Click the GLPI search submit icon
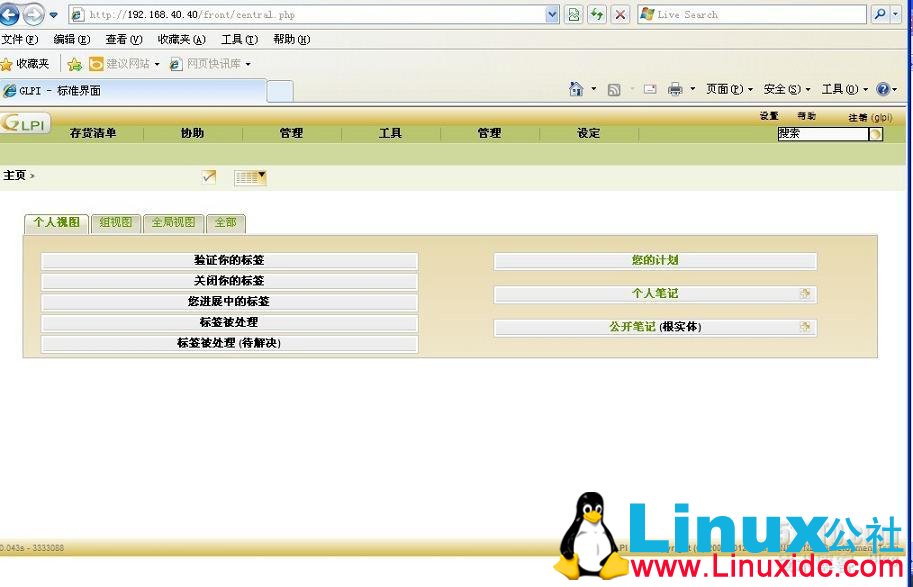 coord(876,134)
